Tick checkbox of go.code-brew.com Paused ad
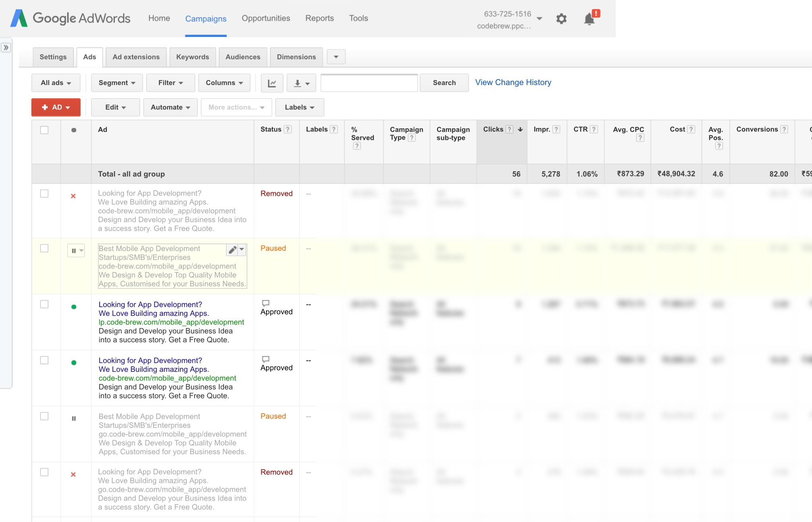Viewport: 812px width, 522px height. [x=44, y=416]
